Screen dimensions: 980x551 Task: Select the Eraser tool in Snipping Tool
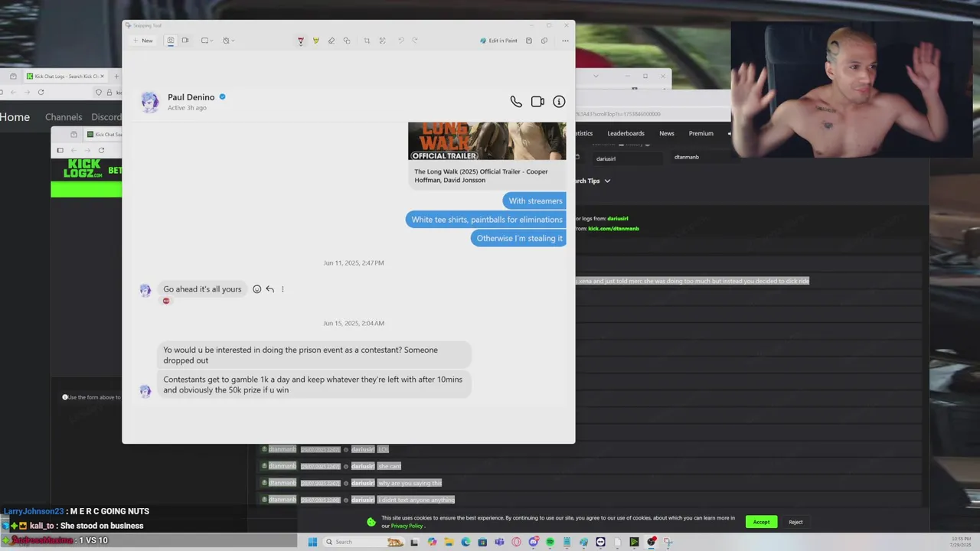pyautogui.click(x=331, y=41)
